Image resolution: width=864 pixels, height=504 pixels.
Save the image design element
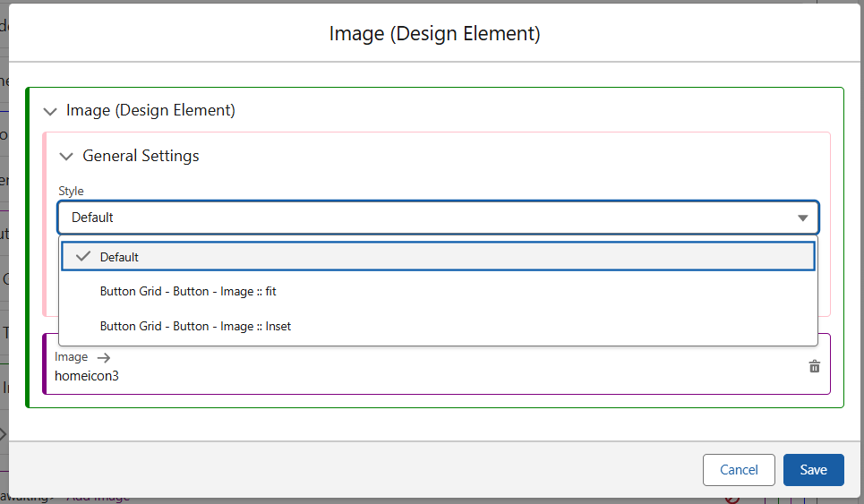click(x=813, y=470)
